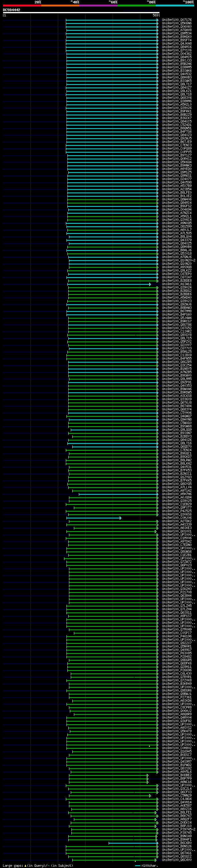Select label UniRef100_Q40353

[177, 386]
